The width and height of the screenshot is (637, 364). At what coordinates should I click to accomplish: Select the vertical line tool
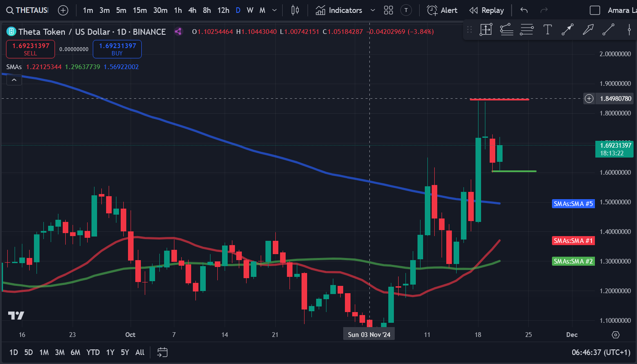[x=629, y=30]
